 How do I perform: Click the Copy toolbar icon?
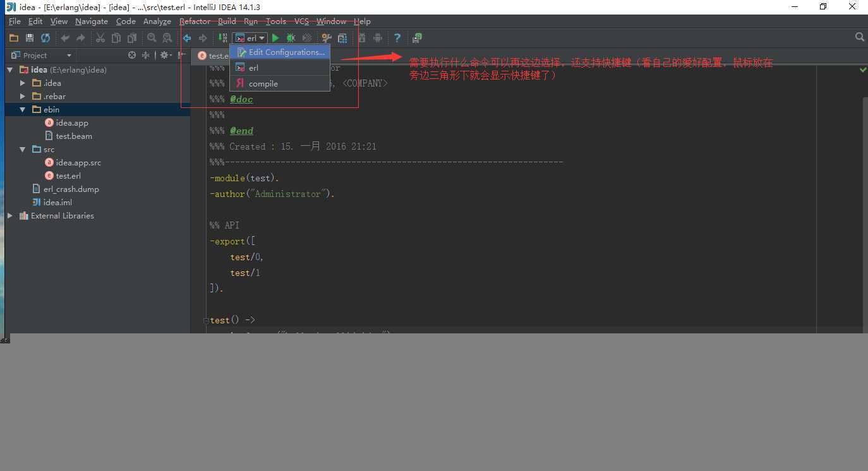coord(116,38)
